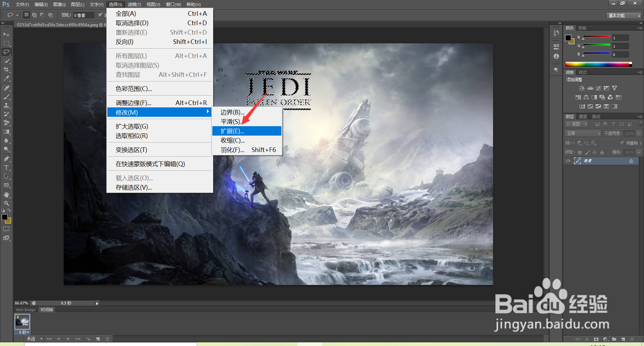This screenshot has width=644, height=346.
Task: Switch to the 通道 tab
Action: (x=583, y=117)
